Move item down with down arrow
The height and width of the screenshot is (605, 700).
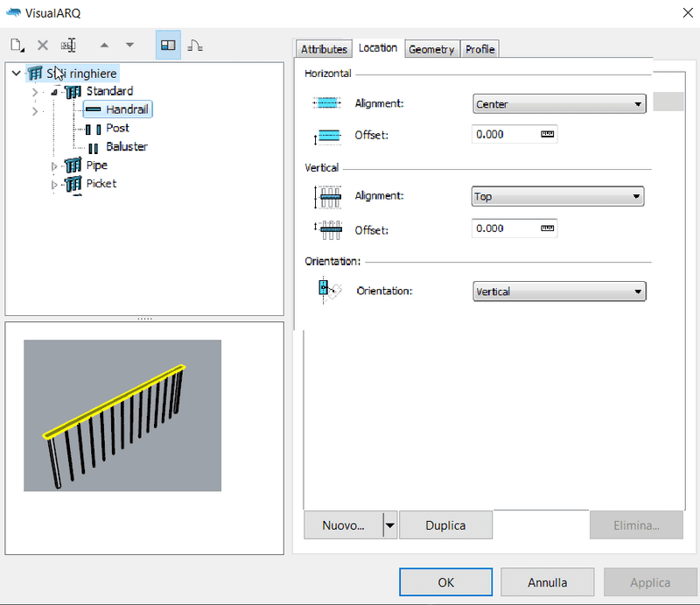(x=129, y=46)
